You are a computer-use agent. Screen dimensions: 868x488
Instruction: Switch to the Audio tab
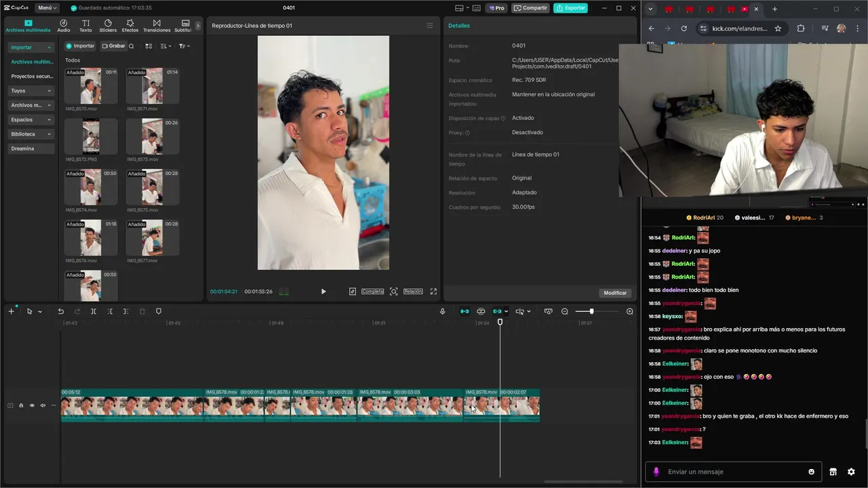tap(64, 26)
